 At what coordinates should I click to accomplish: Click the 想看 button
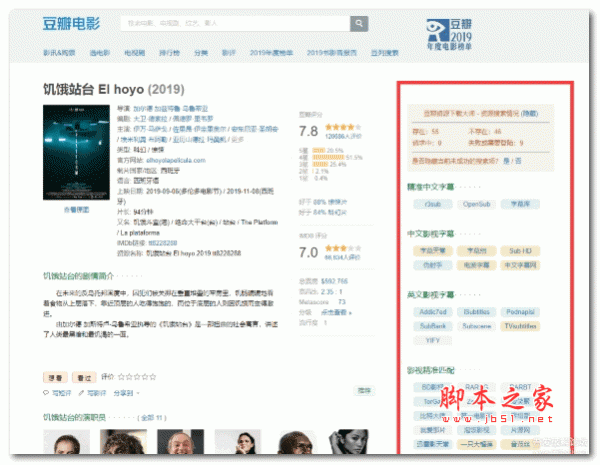[x=55, y=378]
